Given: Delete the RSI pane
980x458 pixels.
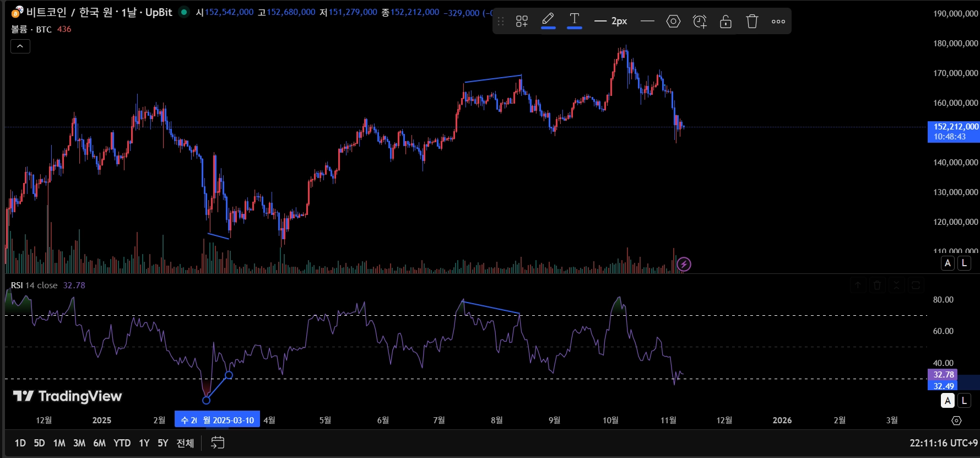Looking at the screenshot, I should click(878, 285).
